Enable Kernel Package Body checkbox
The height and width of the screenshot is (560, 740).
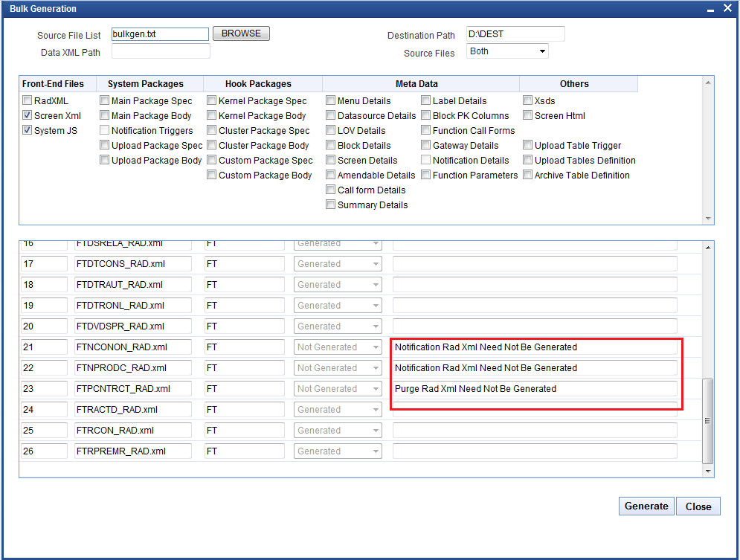coord(212,115)
